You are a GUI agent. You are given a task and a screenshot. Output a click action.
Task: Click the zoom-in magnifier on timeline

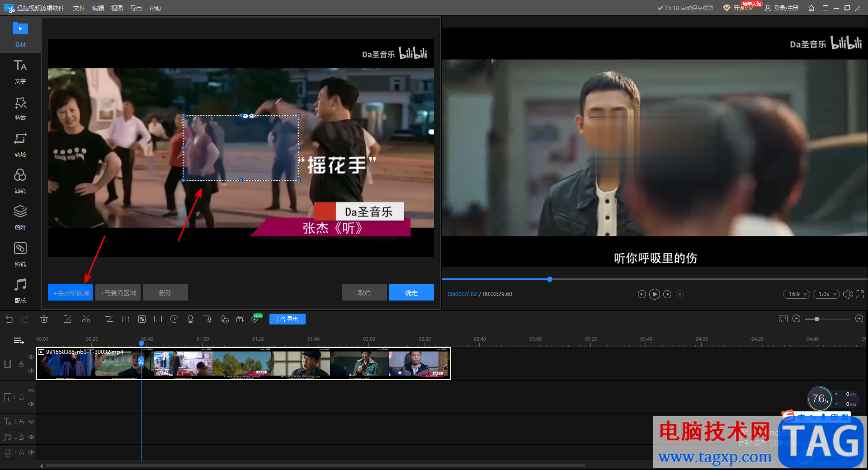tap(859, 319)
